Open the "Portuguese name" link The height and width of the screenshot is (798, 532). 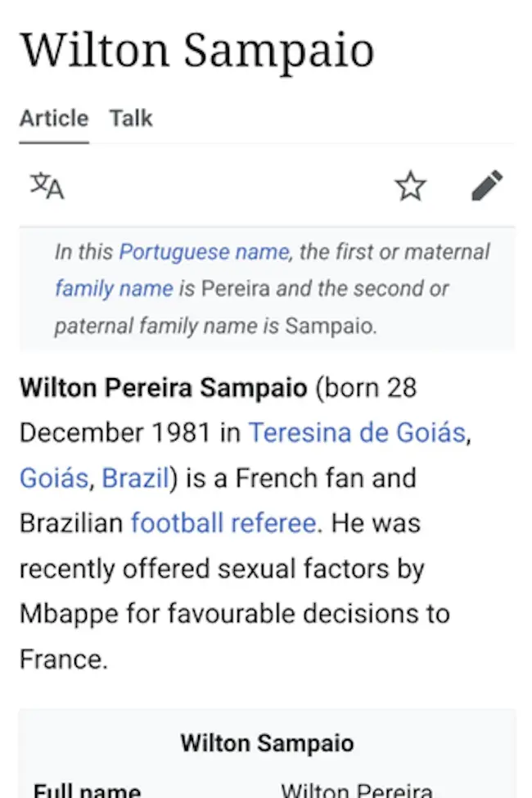tap(204, 251)
